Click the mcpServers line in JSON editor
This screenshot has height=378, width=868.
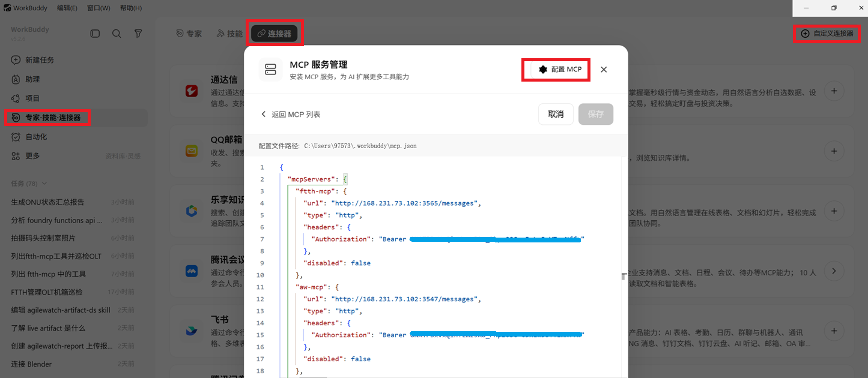point(318,179)
